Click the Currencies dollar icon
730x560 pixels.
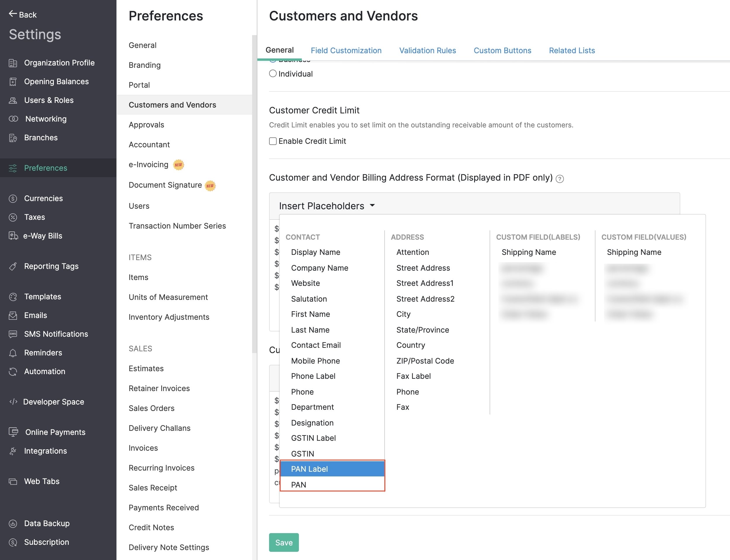pos(13,199)
